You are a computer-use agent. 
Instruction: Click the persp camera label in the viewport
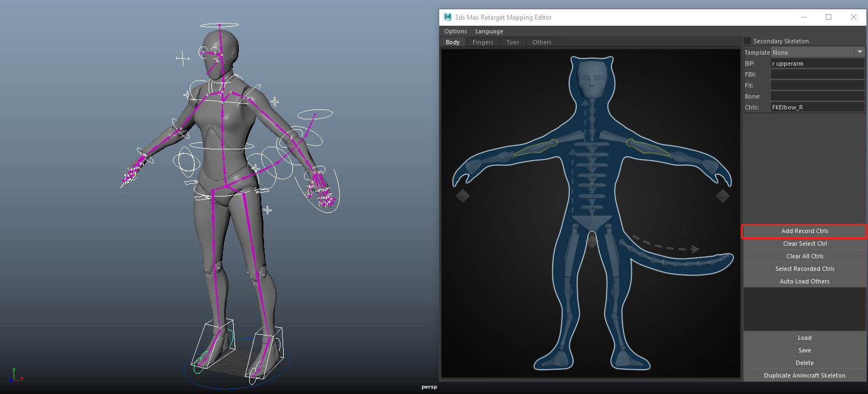pyautogui.click(x=429, y=387)
